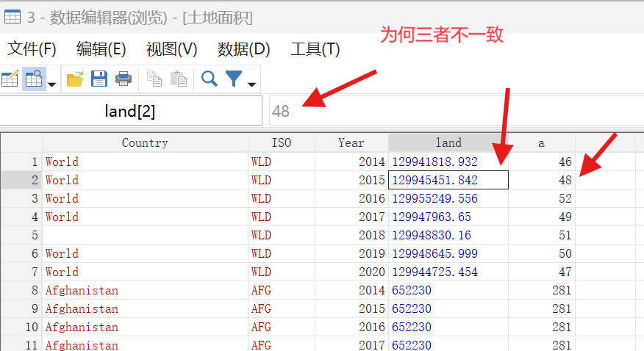Click a column value 52
The height and width of the screenshot is (351, 644).
click(542, 198)
